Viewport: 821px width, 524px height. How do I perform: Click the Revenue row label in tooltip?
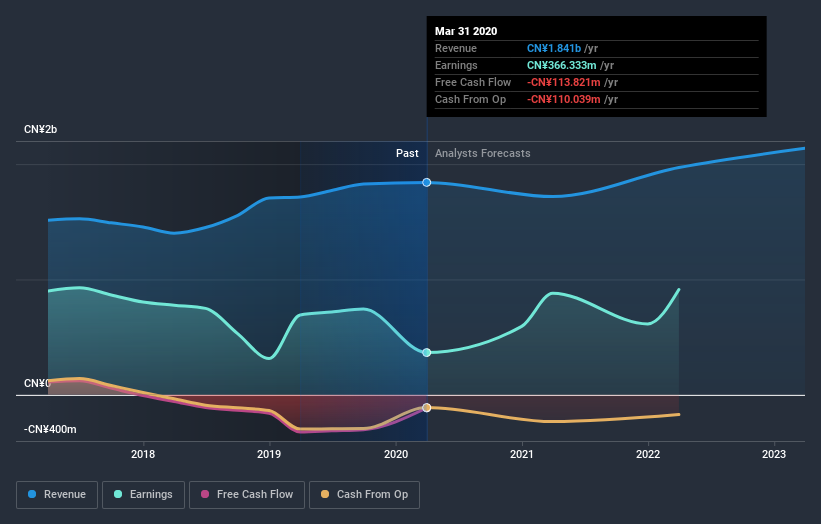click(456, 48)
